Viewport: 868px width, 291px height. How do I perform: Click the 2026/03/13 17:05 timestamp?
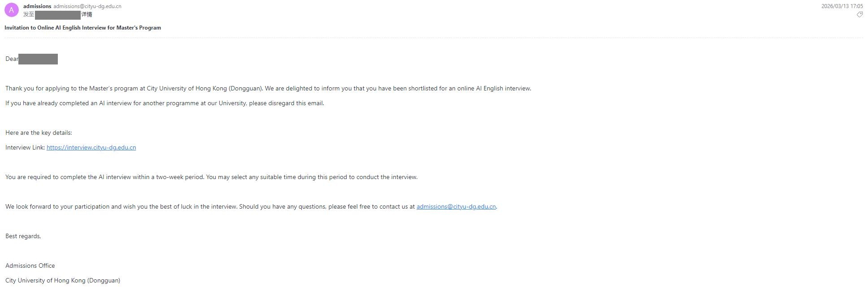coord(842,6)
